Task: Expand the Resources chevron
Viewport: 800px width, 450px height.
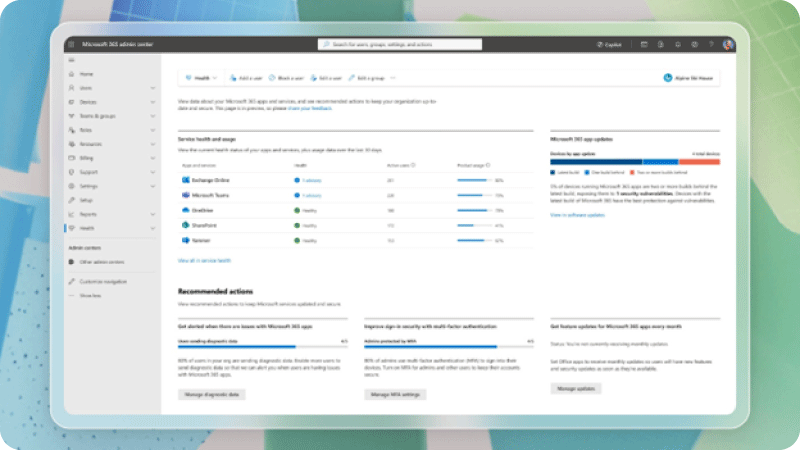Action: click(x=153, y=144)
